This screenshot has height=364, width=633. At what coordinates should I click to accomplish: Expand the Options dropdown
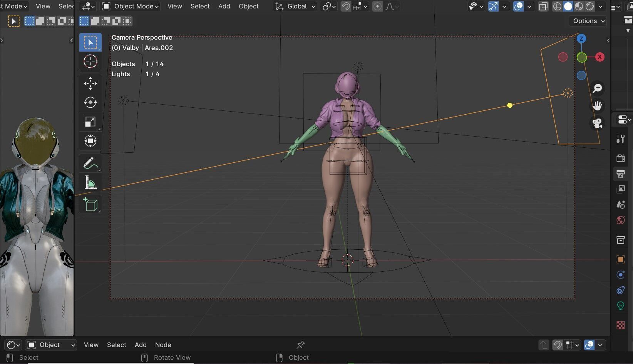[589, 21]
